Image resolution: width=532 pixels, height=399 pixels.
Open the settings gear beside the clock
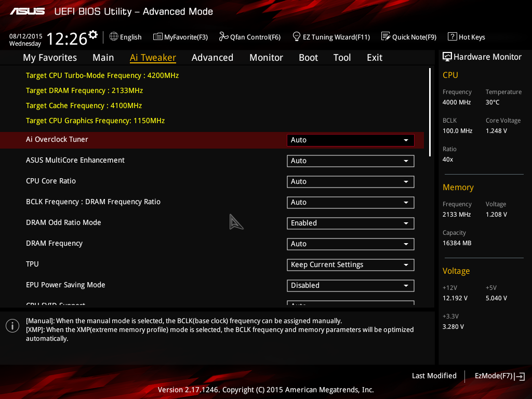(x=93, y=35)
